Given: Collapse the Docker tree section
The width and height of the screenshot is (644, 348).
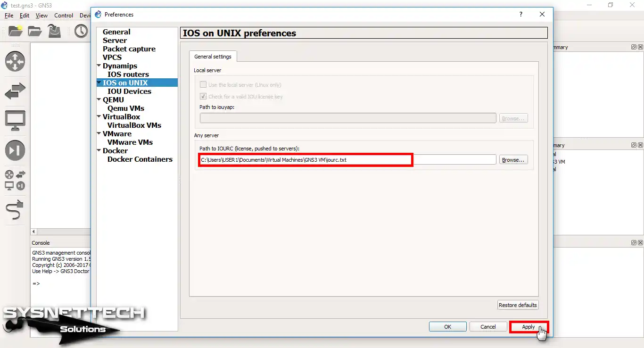Looking at the screenshot, I should click(99, 151).
